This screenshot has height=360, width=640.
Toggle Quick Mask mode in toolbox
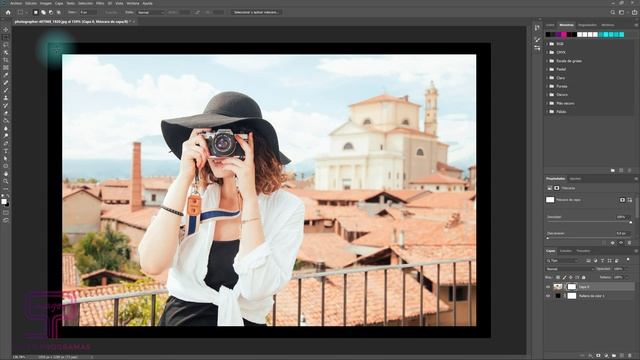[x=6, y=213]
